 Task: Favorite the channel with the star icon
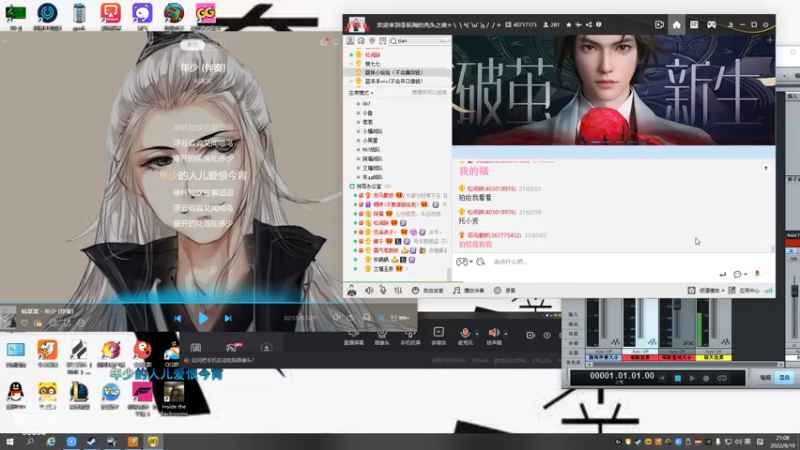click(x=568, y=24)
